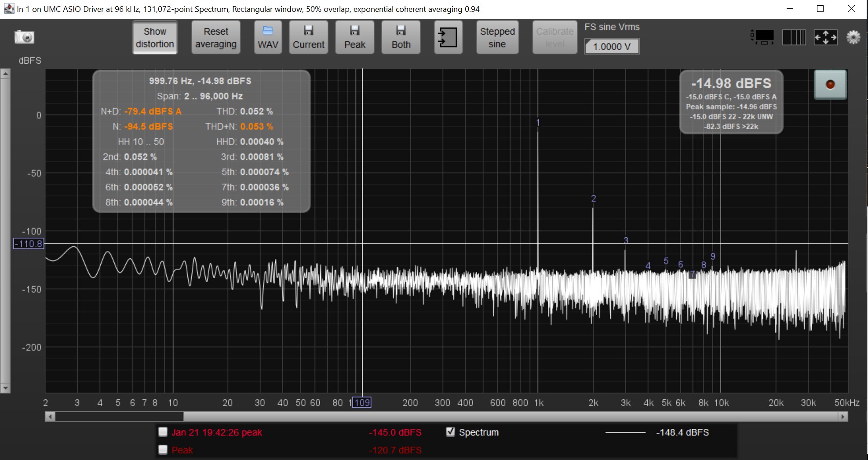Open the Stepped sine dialog

(497, 38)
